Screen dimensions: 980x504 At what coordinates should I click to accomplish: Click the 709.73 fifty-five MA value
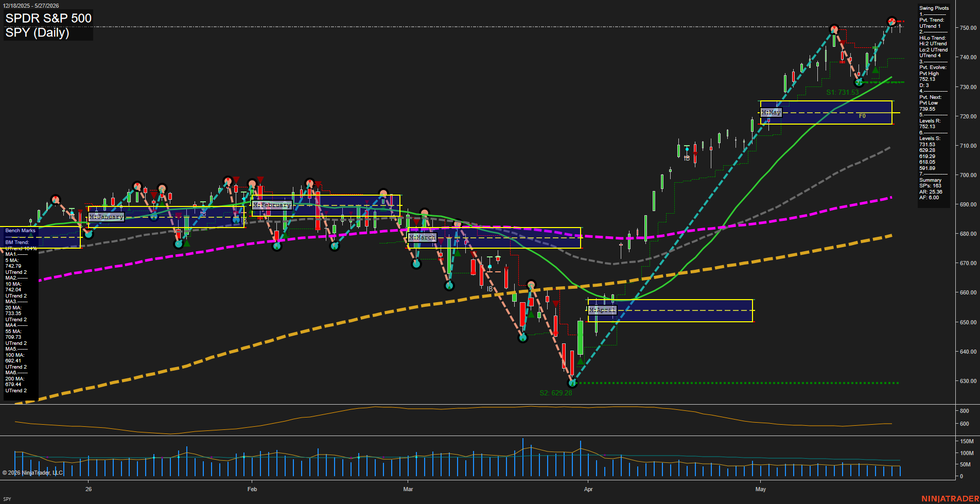(x=13, y=337)
